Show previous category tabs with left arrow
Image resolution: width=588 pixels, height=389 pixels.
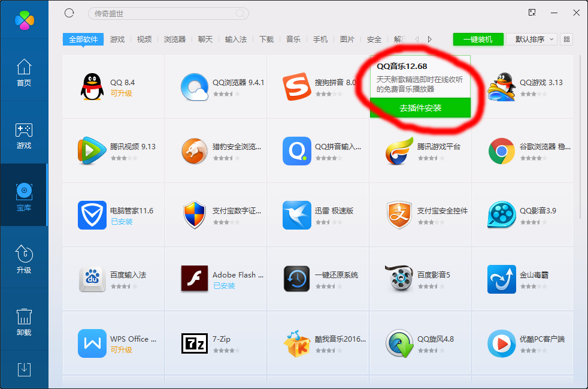click(x=417, y=39)
